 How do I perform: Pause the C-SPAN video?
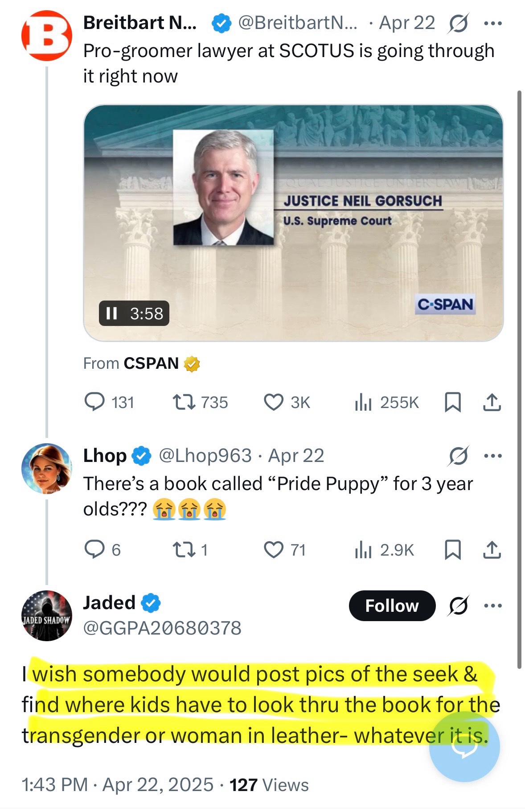tap(112, 313)
